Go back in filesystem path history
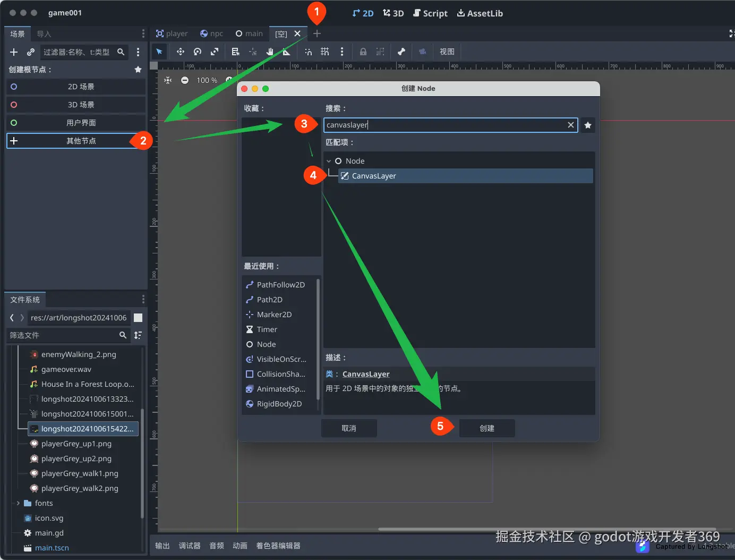Image resolution: width=735 pixels, height=560 pixels. pos(12,318)
